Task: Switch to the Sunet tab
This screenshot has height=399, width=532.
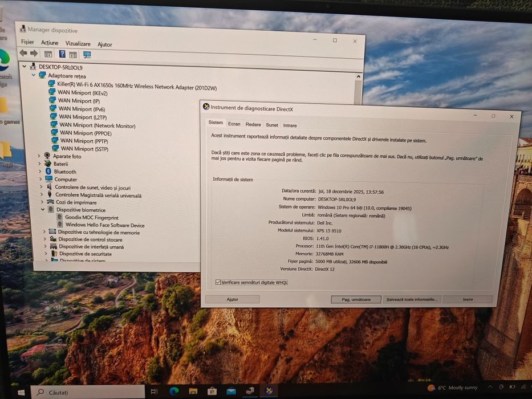Action: click(272, 125)
